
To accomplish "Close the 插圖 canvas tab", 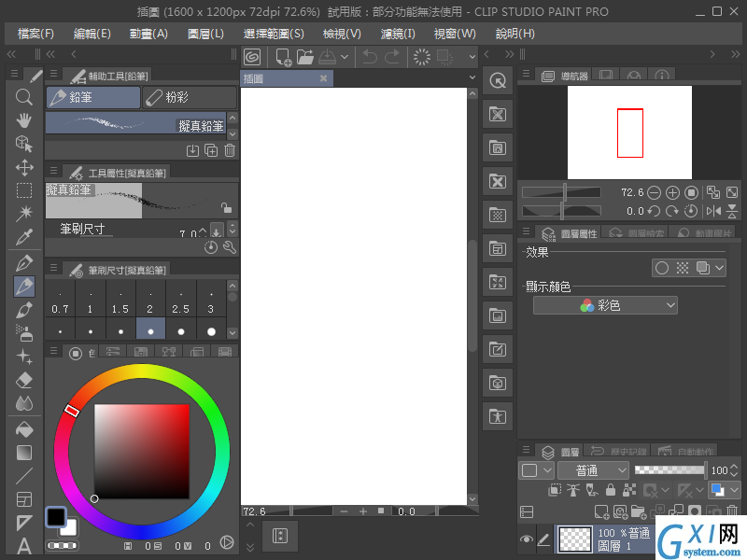I will point(323,78).
